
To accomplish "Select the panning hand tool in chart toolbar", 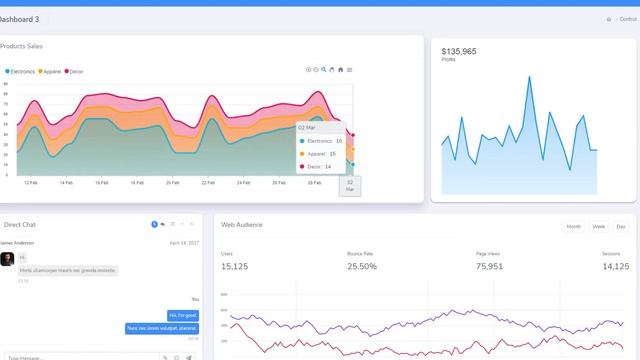I will pos(332,70).
